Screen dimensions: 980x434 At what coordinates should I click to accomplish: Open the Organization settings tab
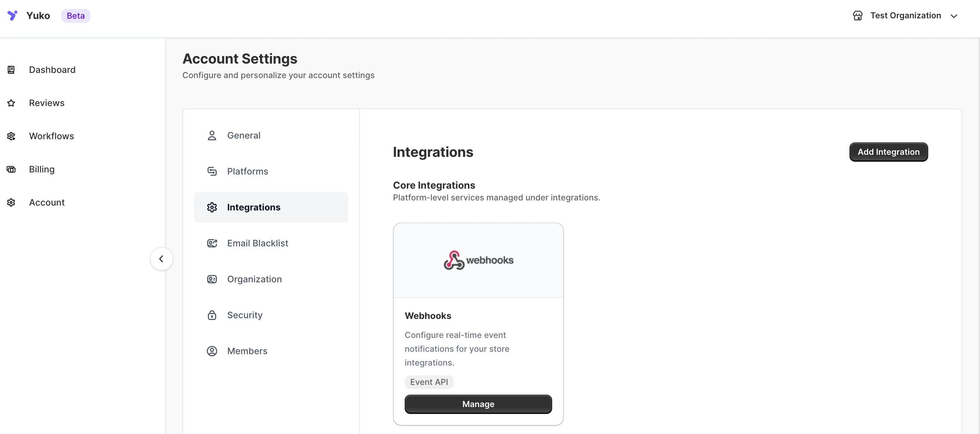(x=271, y=279)
